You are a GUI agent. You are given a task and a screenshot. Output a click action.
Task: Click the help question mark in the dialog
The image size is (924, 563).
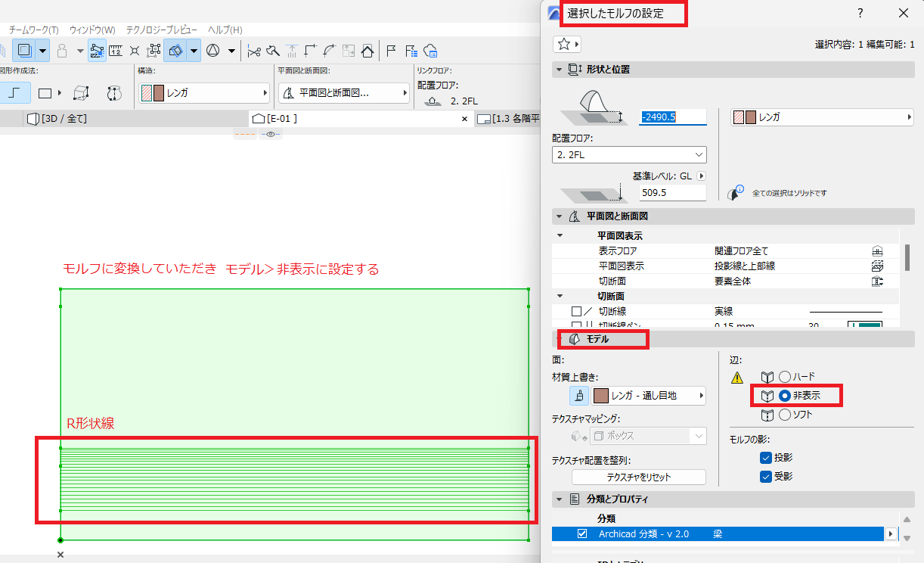pos(860,13)
